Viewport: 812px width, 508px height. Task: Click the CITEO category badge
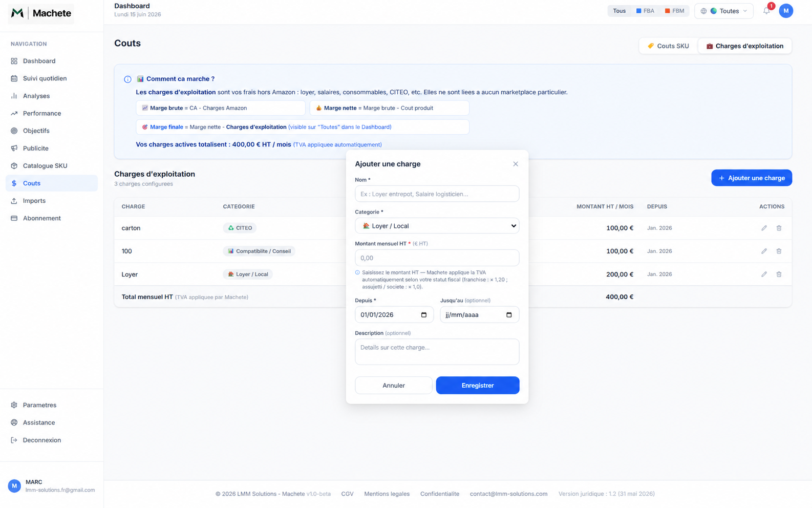pyautogui.click(x=240, y=228)
